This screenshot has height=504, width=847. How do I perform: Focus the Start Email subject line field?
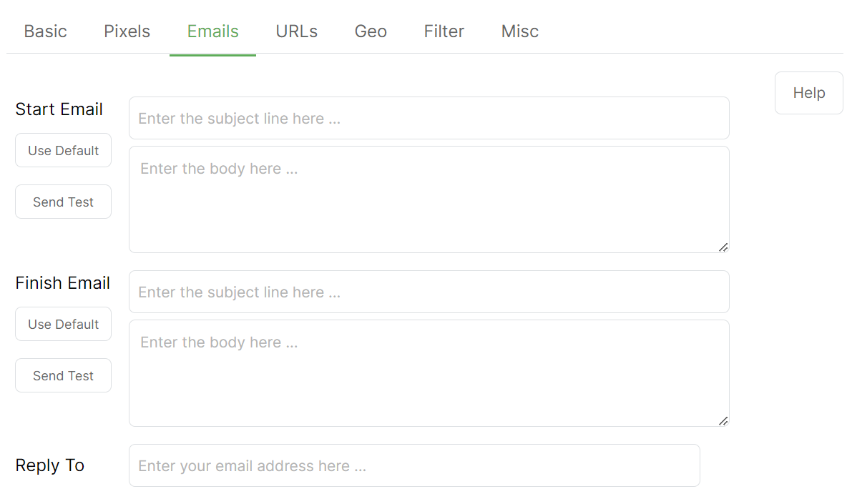coord(429,118)
